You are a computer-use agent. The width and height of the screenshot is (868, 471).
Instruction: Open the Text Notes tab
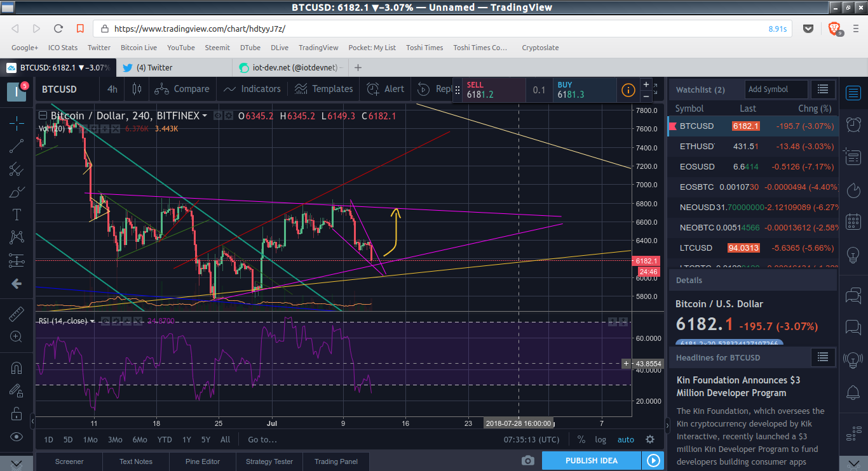[136, 461]
